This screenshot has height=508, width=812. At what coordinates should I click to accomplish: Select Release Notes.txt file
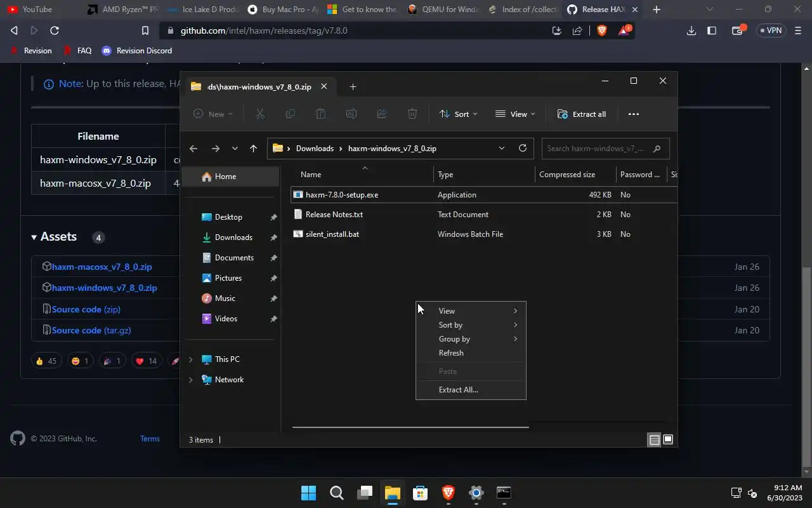click(484, 215)
